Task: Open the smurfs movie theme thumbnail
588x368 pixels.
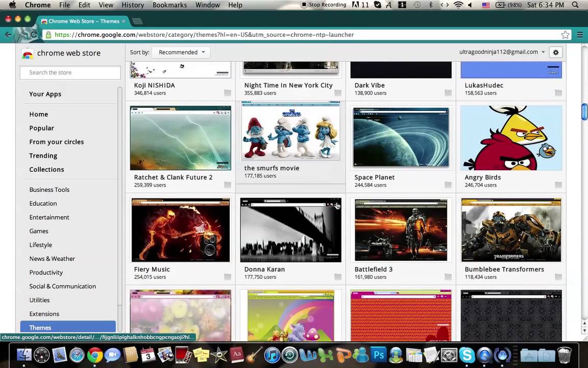Action: [290, 131]
